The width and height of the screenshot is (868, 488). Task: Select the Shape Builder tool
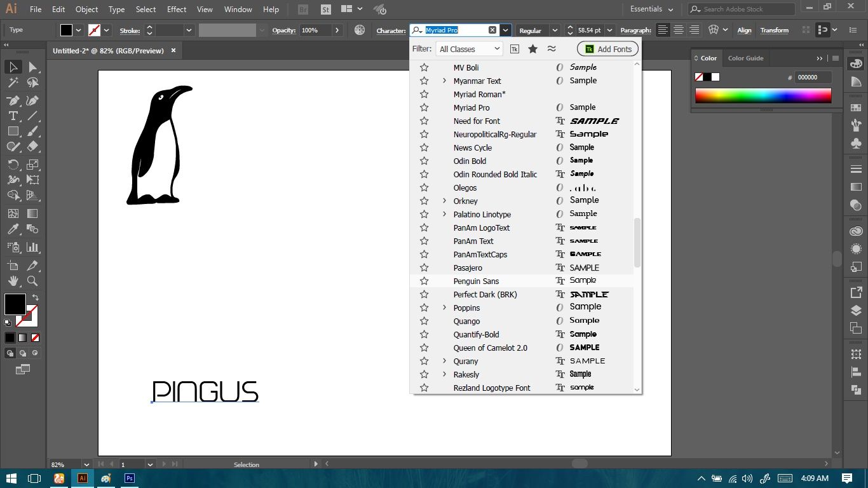(13, 196)
